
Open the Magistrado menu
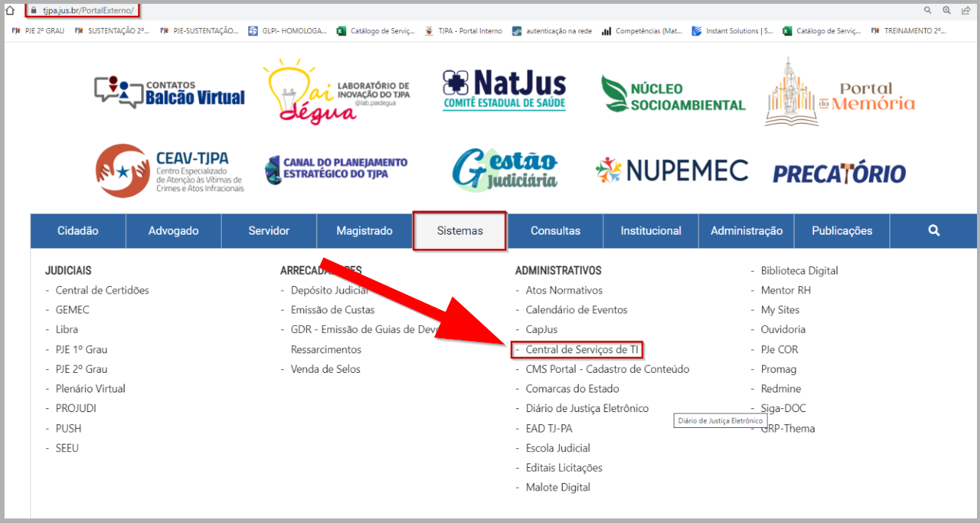364,231
